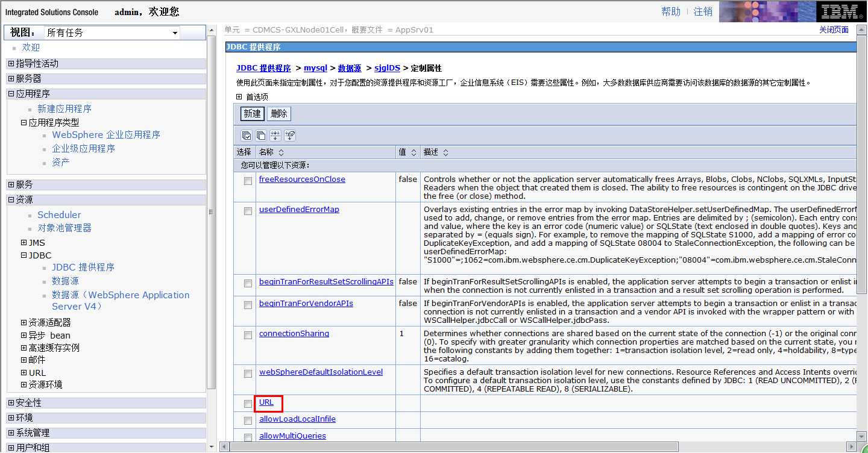Check the beginTranForResultSetScrollingAPIs checkbox
This screenshot has width=868, height=453.
coord(248,283)
